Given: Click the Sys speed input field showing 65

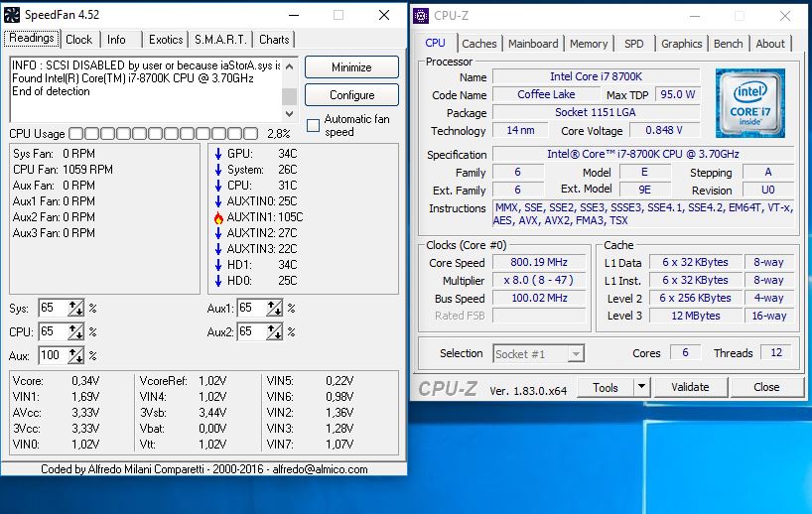Looking at the screenshot, I should [x=54, y=308].
